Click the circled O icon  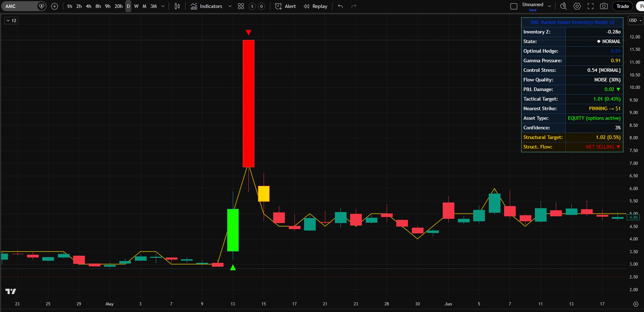[x=261, y=6]
